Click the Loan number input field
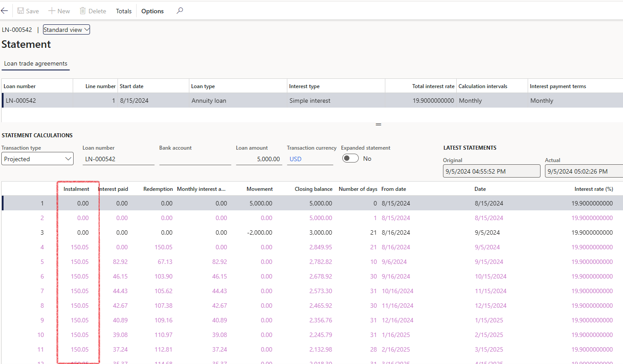This screenshot has height=364, width=623. 118,159
